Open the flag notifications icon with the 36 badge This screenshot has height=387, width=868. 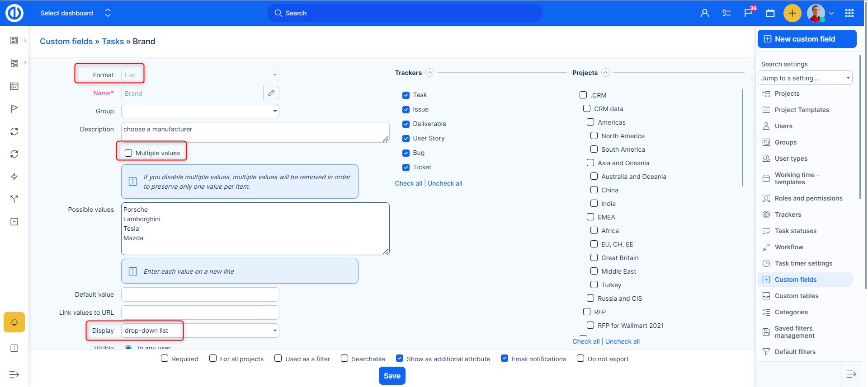pyautogui.click(x=748, y=13)
